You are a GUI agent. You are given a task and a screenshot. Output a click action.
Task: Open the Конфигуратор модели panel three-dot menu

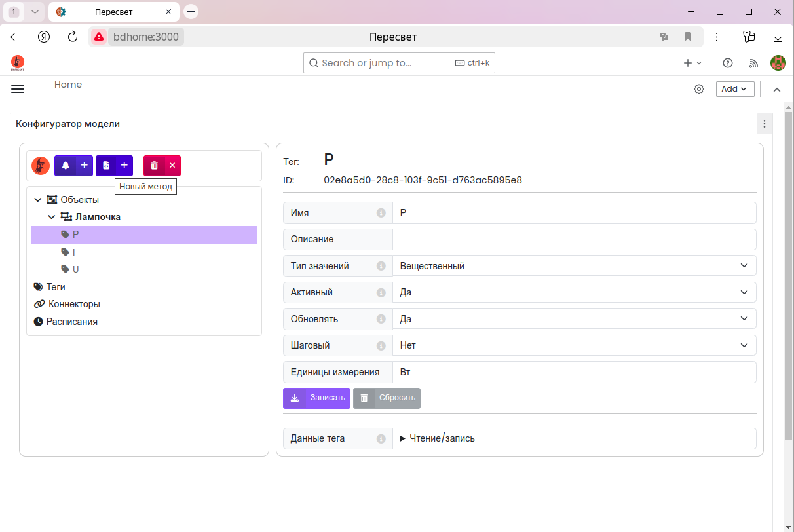(764, 124)
